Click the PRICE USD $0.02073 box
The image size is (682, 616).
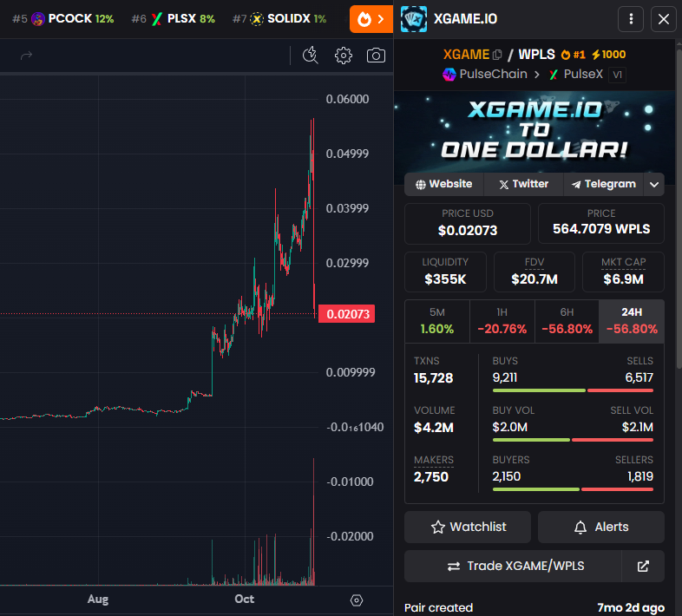(468, 224)
